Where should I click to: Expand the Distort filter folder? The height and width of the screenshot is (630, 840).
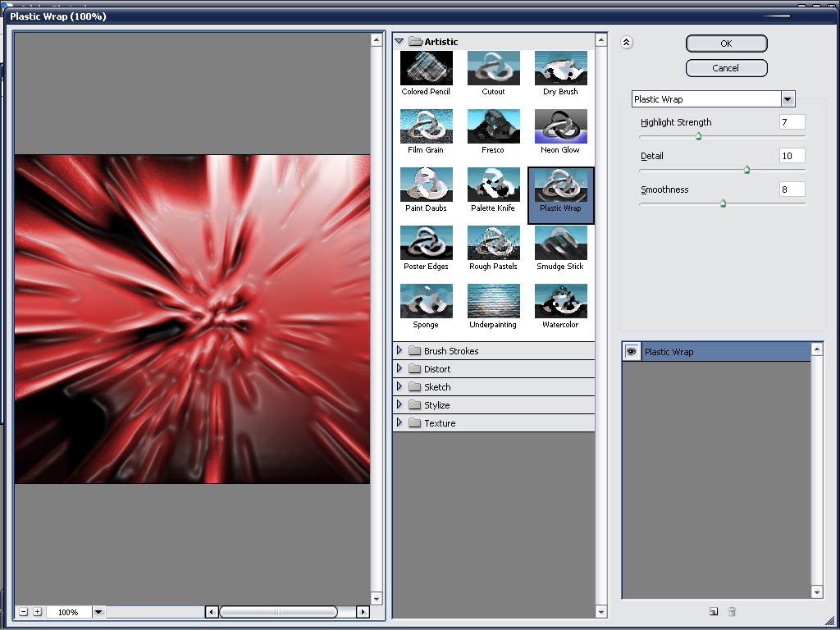(x=399, y=368)
